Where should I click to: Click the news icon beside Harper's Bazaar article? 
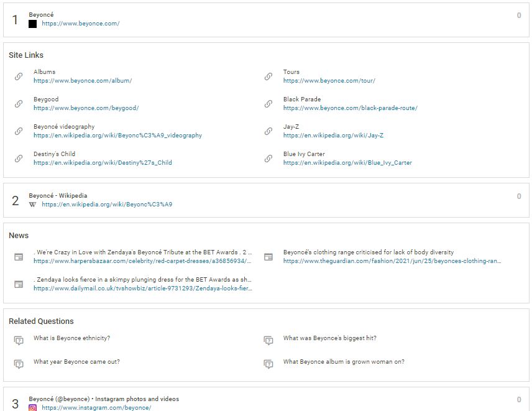pos(19,257)
